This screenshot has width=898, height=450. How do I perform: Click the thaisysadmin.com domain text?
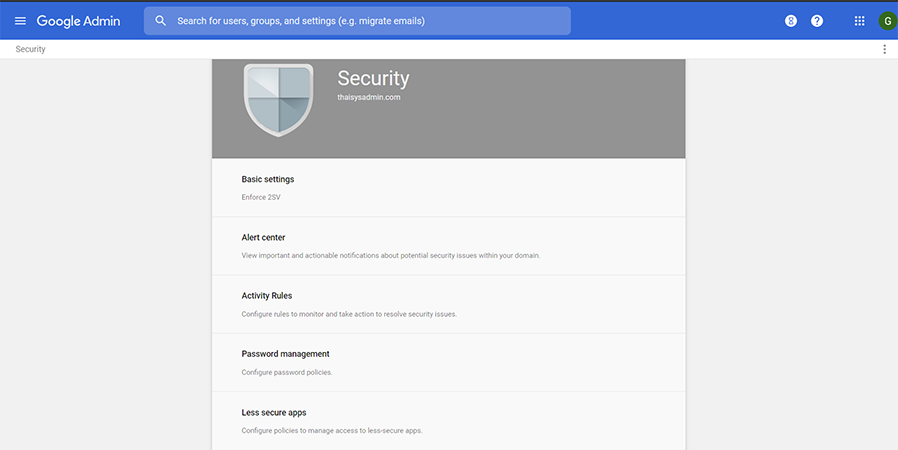tap(369, 97)
